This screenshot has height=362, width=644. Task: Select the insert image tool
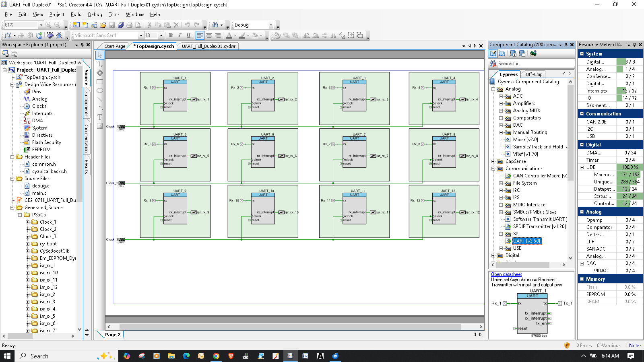point(100,126)
